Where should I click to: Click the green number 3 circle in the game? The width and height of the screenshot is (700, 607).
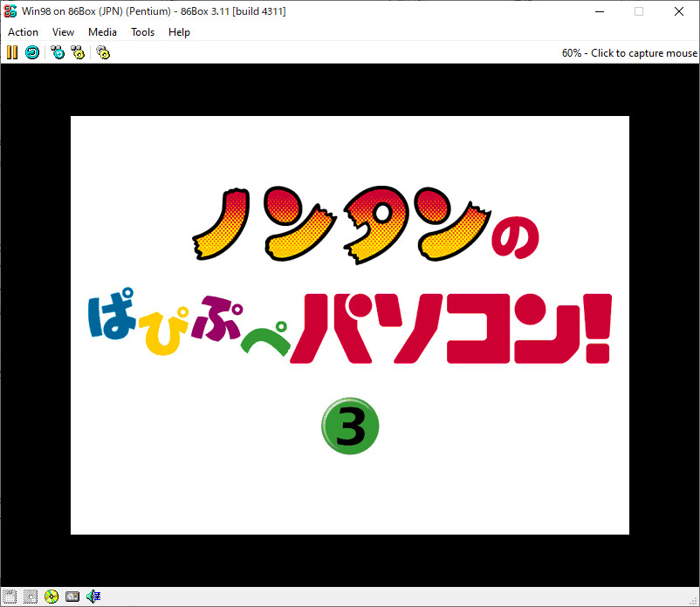[x=350, y=426]
